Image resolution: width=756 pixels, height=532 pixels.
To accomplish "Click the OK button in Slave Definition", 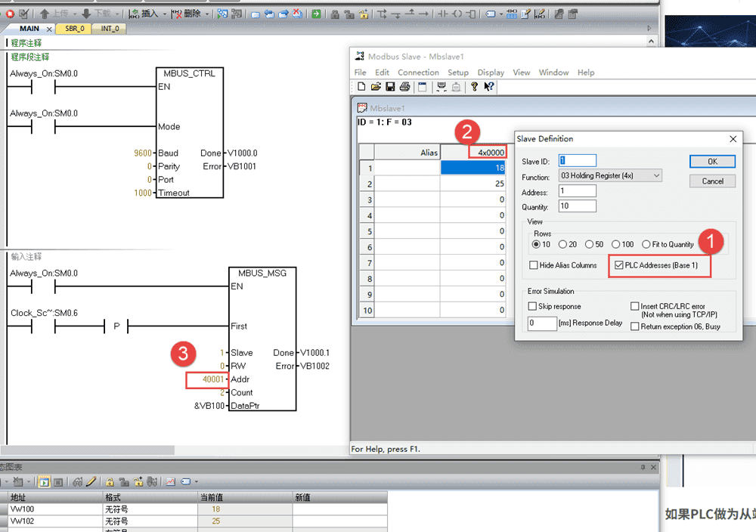I will 712,162.
